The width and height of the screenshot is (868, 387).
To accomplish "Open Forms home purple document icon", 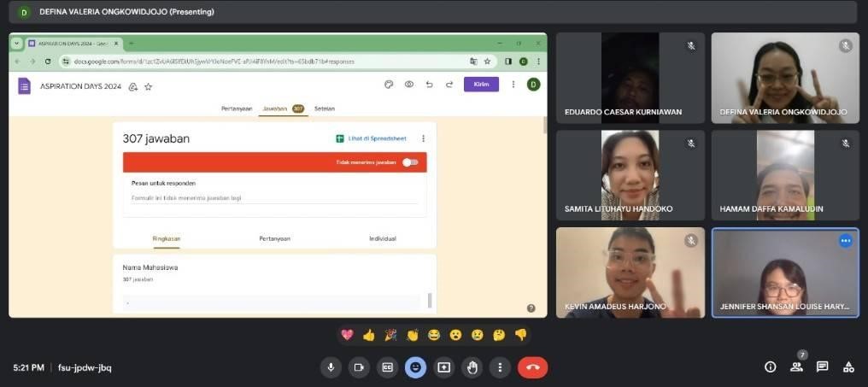I will point(24,85).
